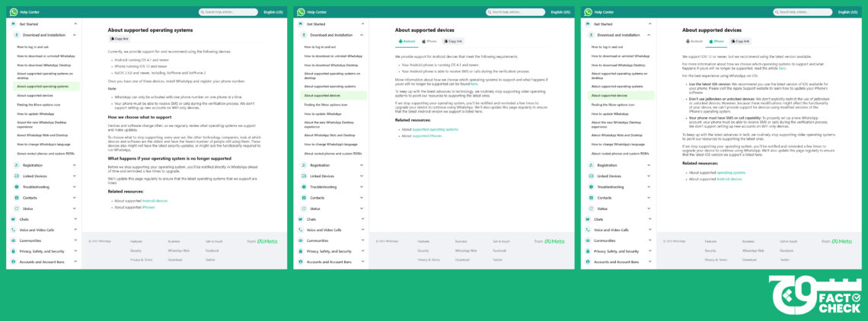This screenshot has height=321, width=868.
Task: Open 'About rooted phones and custom ROMs', middle window
Action: pyautogui.click(x=334, y=154)
